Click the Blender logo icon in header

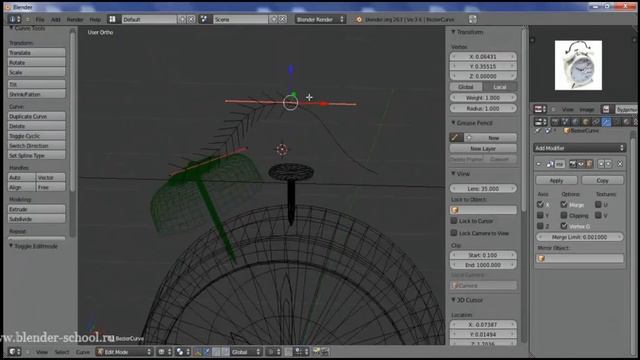(x=359, y=19)
